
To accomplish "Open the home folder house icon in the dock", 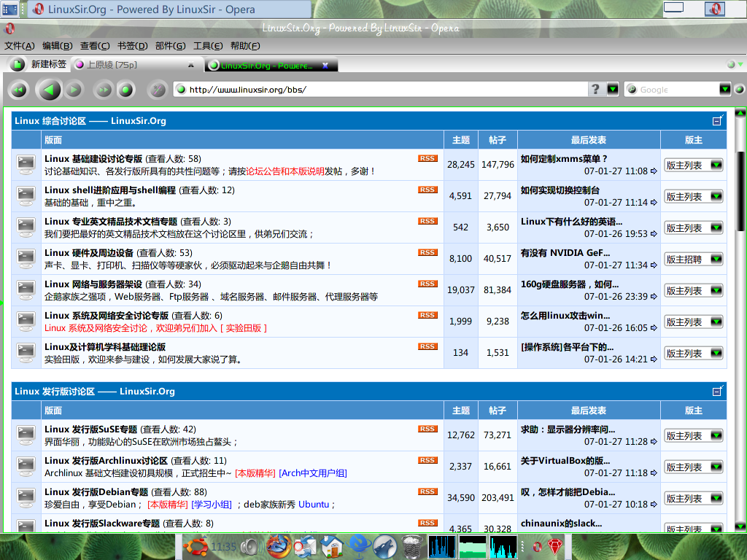I will pyautogui.click(x=332, y=546).
